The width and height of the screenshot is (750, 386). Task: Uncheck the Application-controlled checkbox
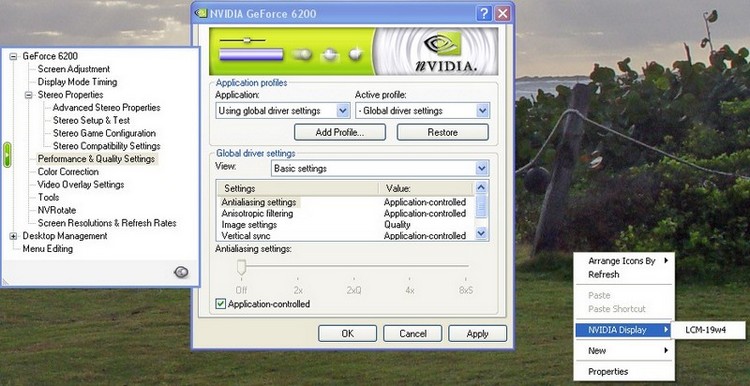click(x=221, y=304)
